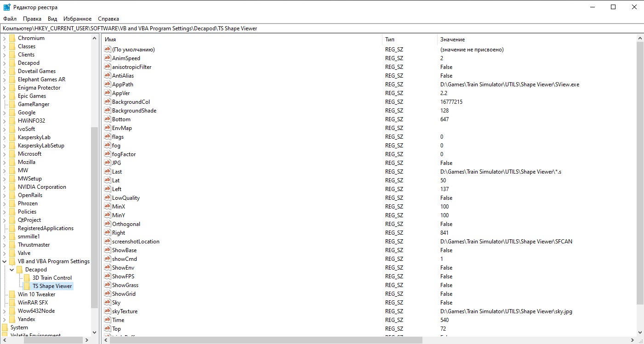The width and height of the screenshot is (644, 344).
Task: Maximize the Registry Editor window
Action: point(613,7)
